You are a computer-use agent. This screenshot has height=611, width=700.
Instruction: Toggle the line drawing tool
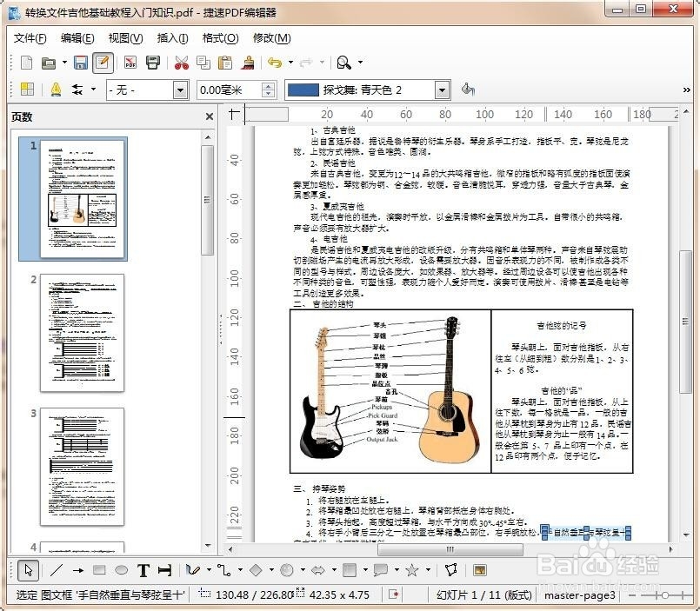[x=57, y=570]
